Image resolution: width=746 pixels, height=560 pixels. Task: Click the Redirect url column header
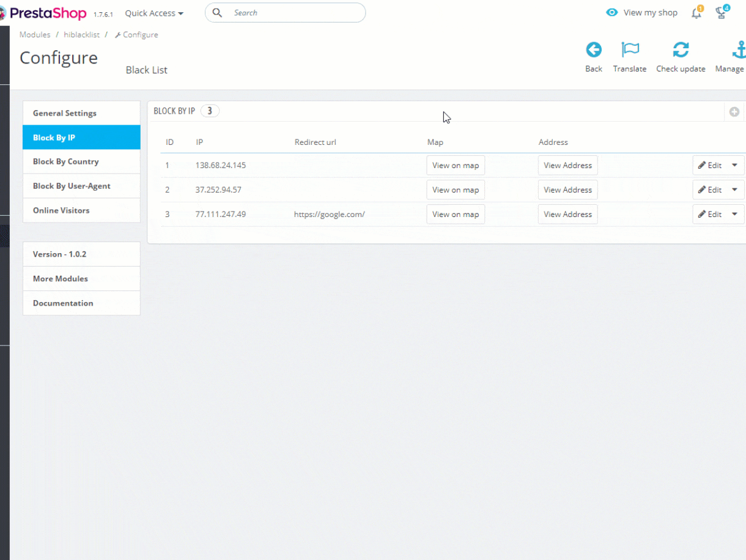(316, 142)
